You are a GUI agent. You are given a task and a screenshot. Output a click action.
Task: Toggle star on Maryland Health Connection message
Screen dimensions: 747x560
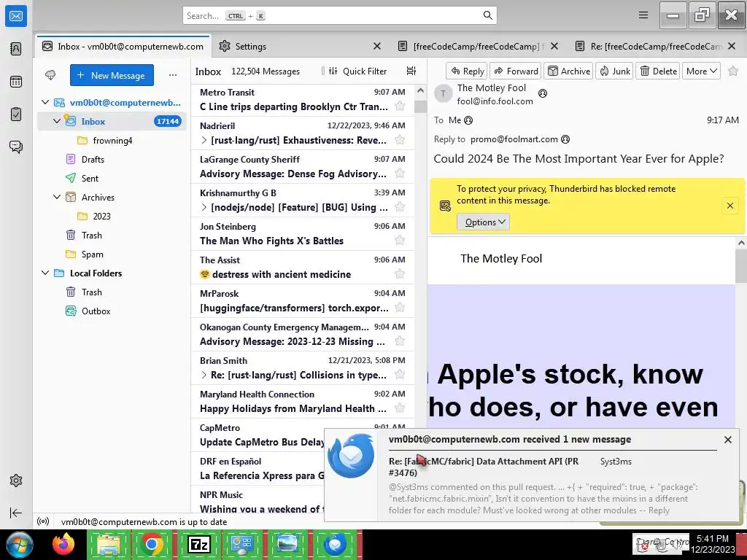coord(400,408)
